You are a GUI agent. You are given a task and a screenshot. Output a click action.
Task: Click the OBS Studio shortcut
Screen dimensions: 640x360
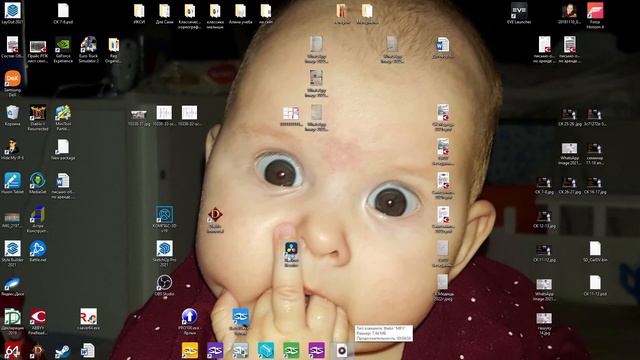164,283
